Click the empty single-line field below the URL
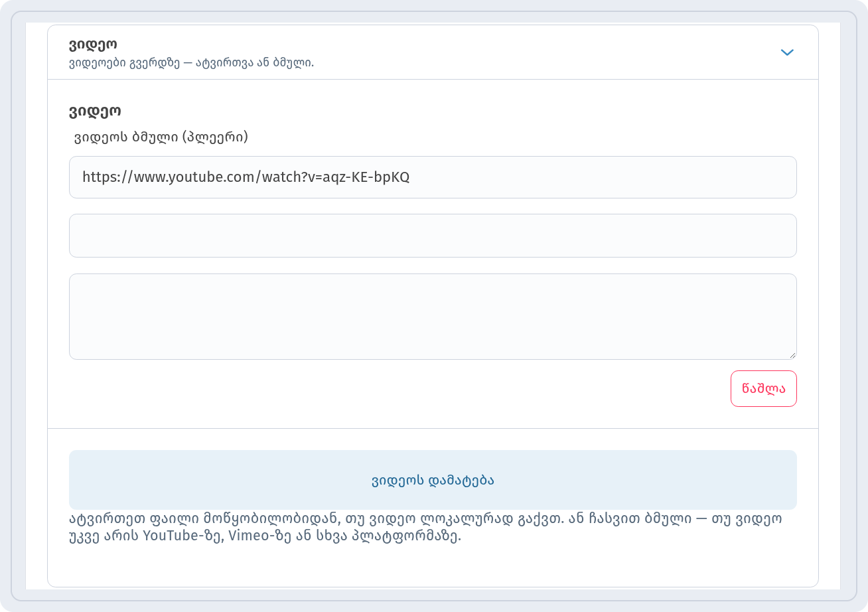Viewport: 868px width, 612px height. 433,236
